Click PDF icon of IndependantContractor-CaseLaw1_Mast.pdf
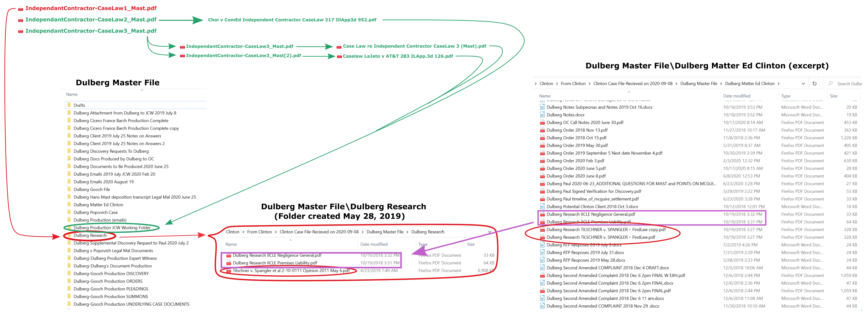The width and height of the screenshot is (868, 317). (x=20, y=9)
